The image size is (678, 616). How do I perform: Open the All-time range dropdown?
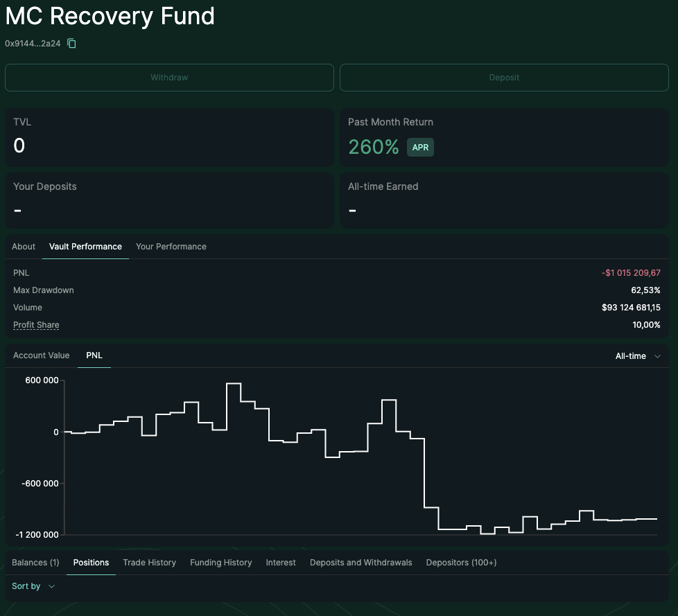point(631,356)
